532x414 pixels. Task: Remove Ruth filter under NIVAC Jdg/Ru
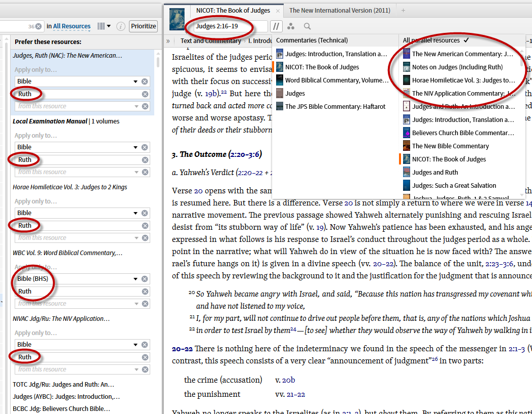(x=145, y=358)
